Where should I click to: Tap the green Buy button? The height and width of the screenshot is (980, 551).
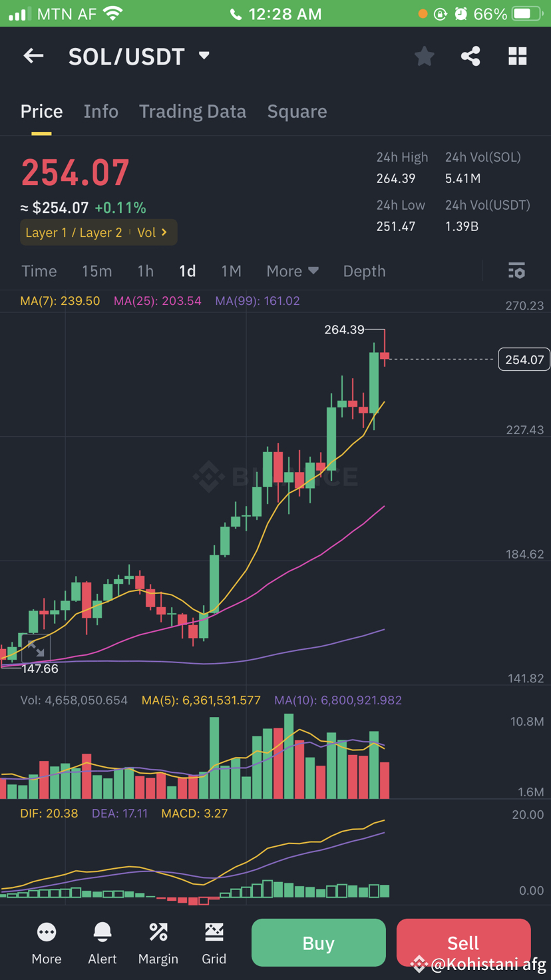(319, 943)
